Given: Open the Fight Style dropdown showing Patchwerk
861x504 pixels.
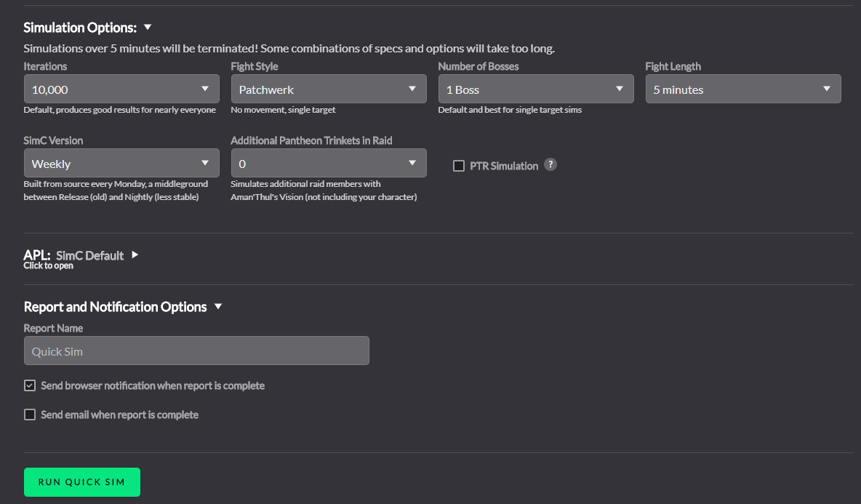Looking at the screenshot, I should (x=328, y=89).
